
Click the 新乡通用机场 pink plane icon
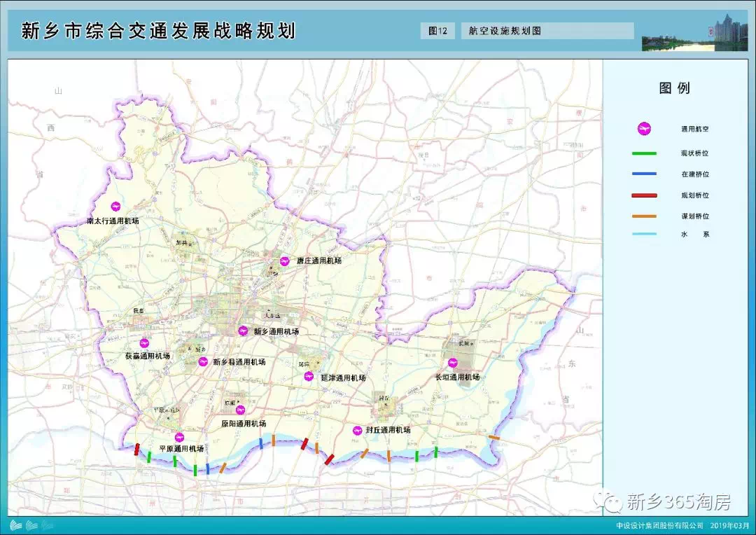point(243,331)
